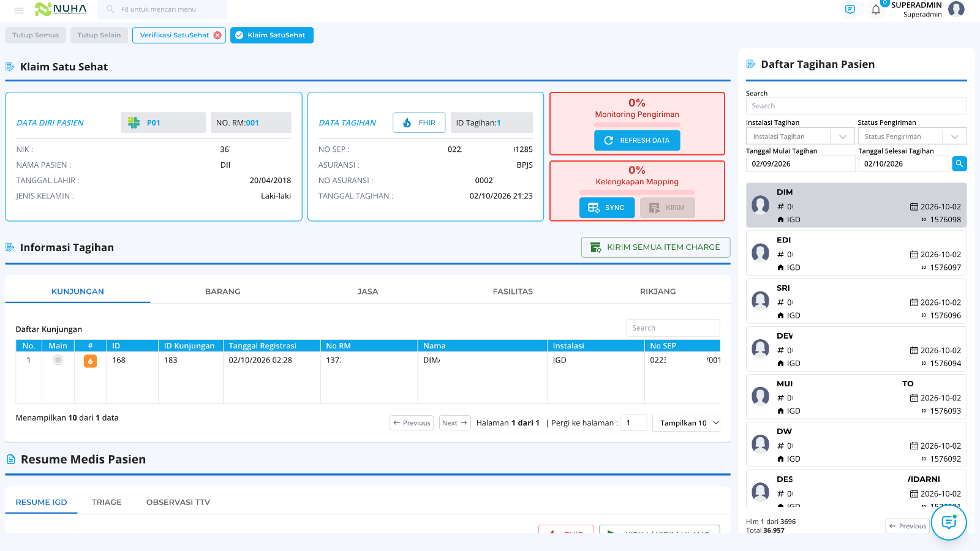Click the orange fire icon in kunjungan row
The height and width of the screenshot is (551, 980).
point(90,361)
